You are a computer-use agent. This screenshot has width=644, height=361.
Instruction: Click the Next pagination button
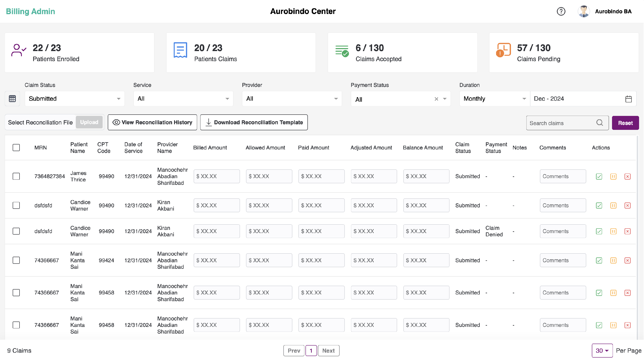pyautogui.click(x=328, y=350)
